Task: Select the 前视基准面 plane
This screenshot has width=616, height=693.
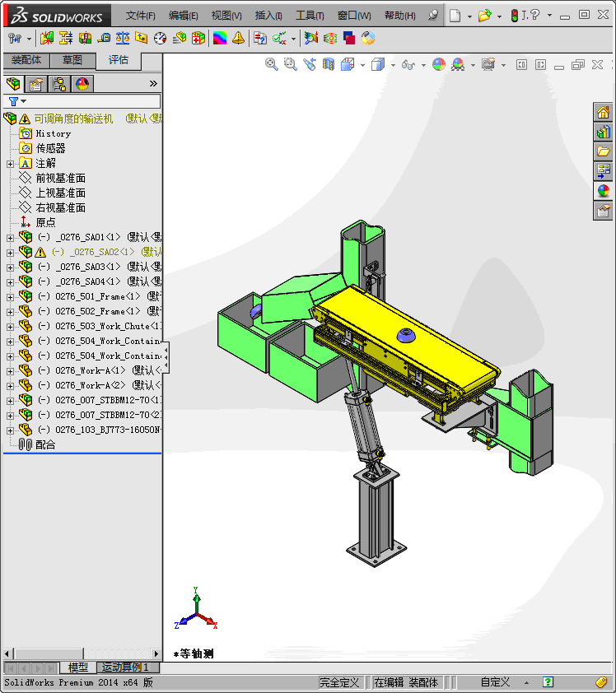Action: [61, 179]
